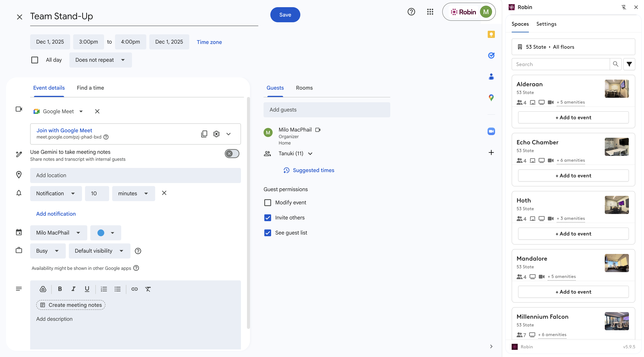
Task: Insert a bulleted list
Action: 117,289
